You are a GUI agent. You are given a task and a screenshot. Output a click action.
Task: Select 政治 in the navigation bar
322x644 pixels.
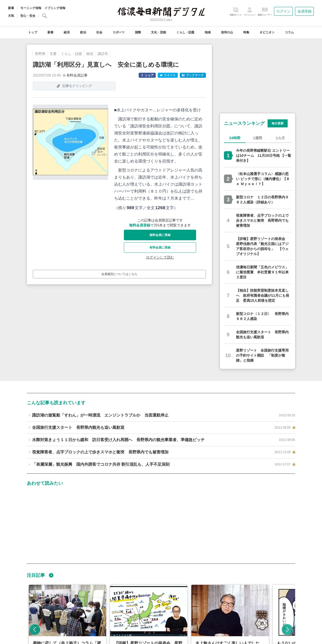[x=83, y=32]
